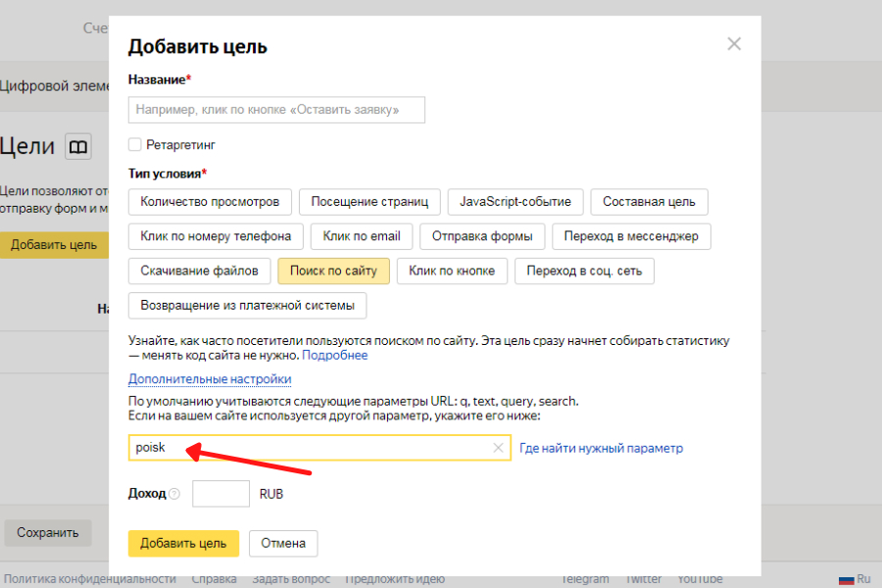
Task: Choose JavaScript-событие condition type
Action: click(515, 202)
